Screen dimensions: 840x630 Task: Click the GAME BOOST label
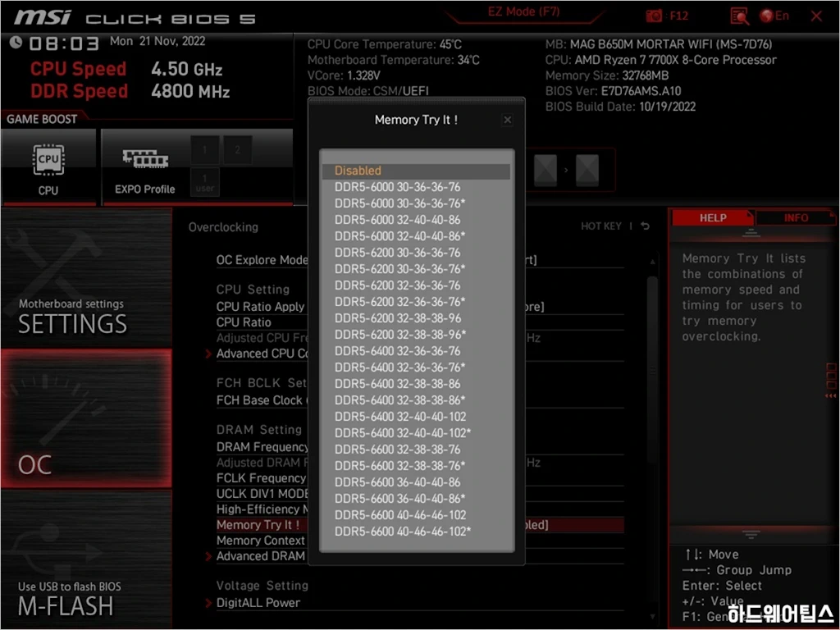42,119
